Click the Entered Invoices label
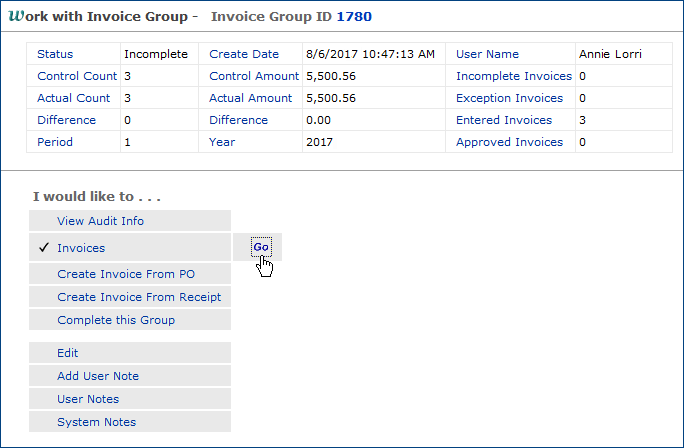This screenshot has height=448, width=684. point(503,120)
